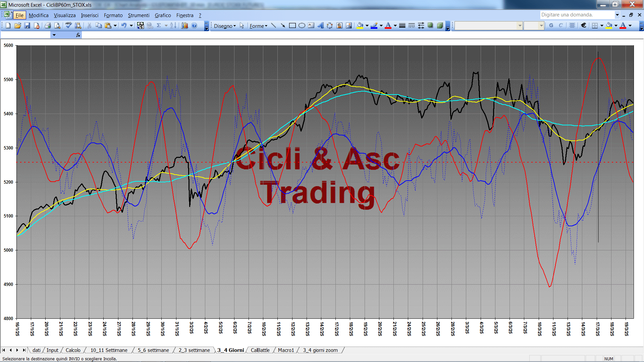Viewport: 644px width, 362px height.
Task: Save the workbook with the floppy icon
Action: (x=27, y=25)
